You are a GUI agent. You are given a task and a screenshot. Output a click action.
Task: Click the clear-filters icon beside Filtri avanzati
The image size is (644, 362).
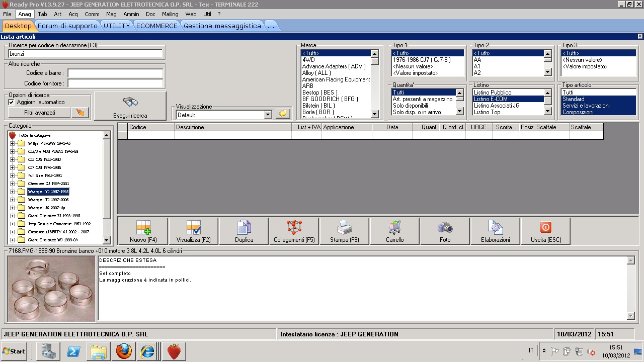80,113
